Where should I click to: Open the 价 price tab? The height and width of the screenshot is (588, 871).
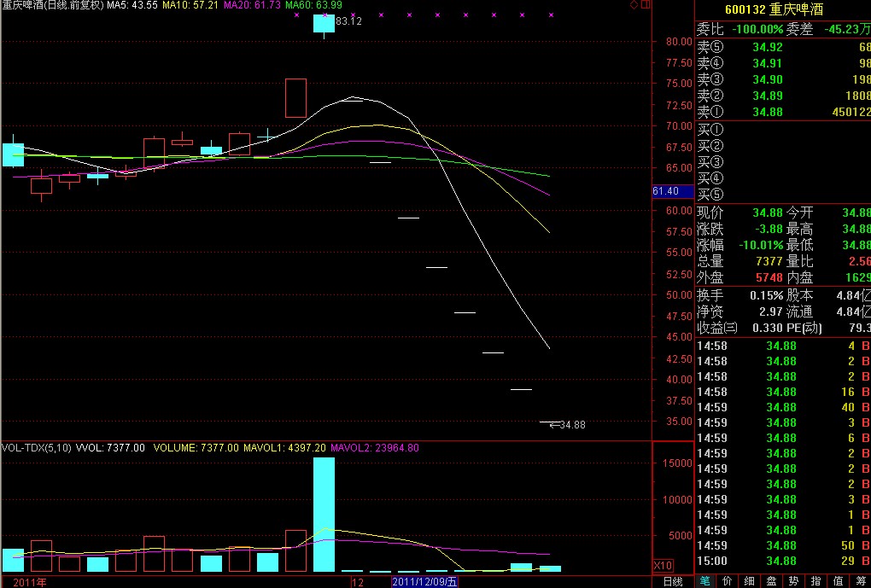pyautogui.click(x=728, y=581)
